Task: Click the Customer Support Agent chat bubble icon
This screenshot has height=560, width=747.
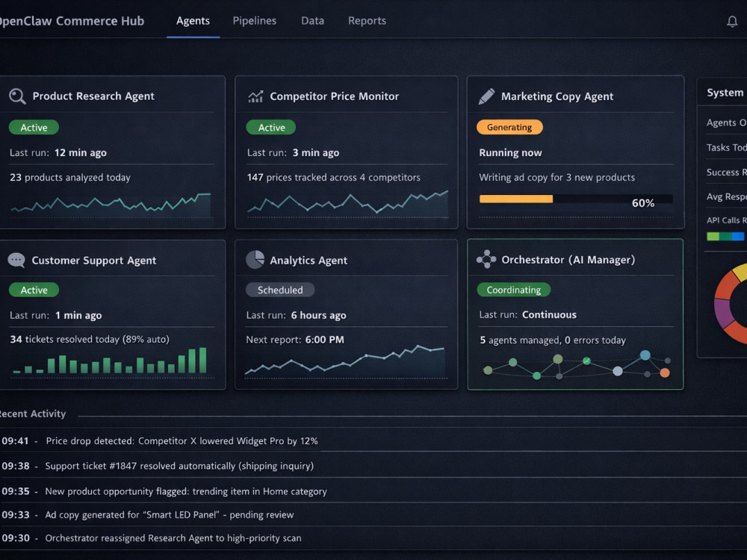Action: click(16, 260)
